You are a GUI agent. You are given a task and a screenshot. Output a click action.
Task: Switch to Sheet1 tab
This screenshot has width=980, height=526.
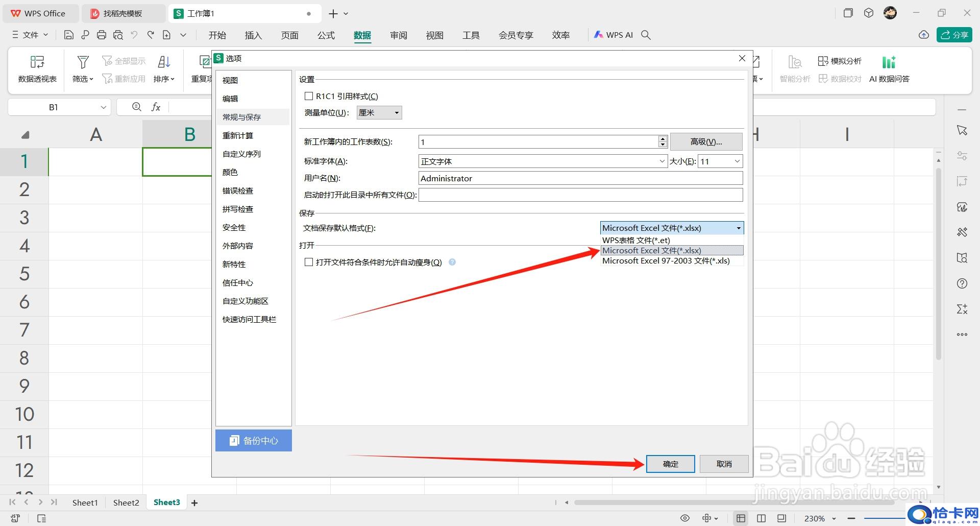coord(85,503)
